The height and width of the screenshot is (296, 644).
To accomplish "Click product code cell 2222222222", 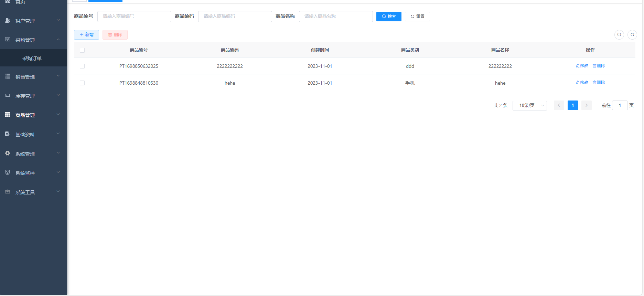I will tap(230, 66).
